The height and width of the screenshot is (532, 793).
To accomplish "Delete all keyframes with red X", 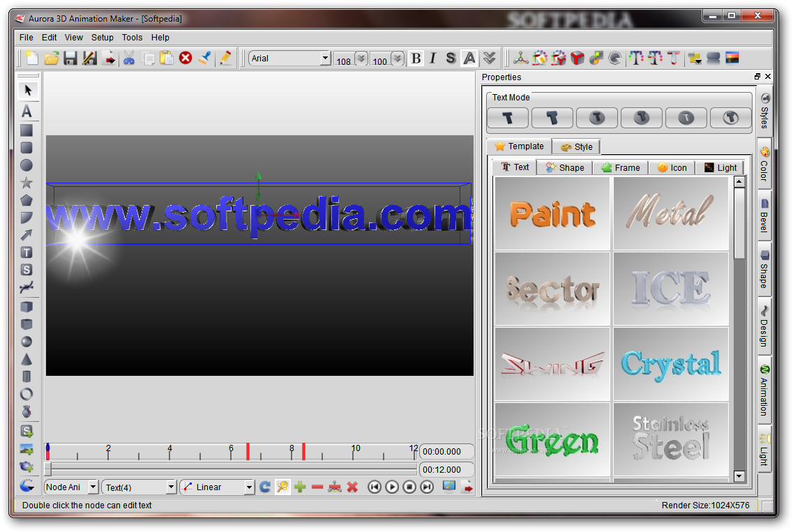I will (352, 487).
